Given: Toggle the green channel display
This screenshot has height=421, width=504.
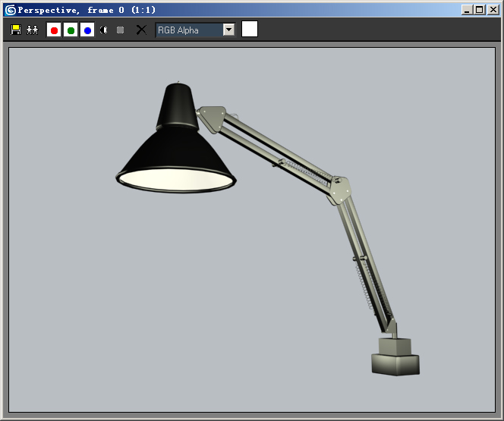Looking at the screenshot, I should [x=71, y=30].
